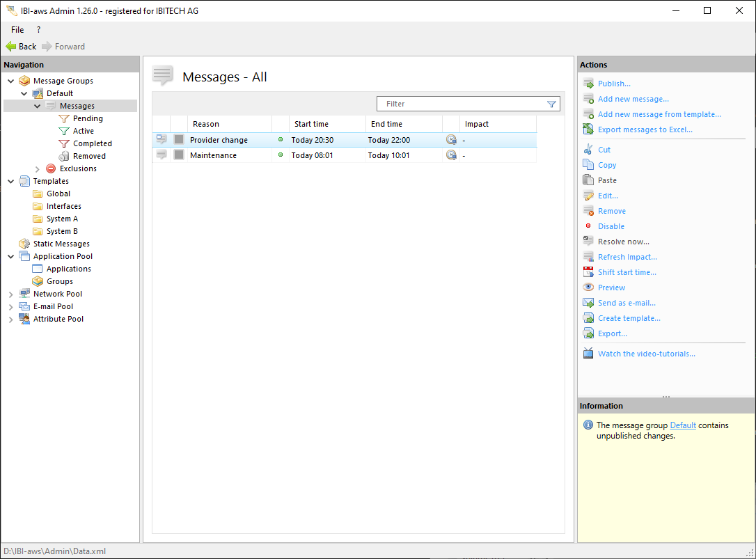756x559 pixels.
Task: Collapse the Templates tree node
Action: pos(10,181)
